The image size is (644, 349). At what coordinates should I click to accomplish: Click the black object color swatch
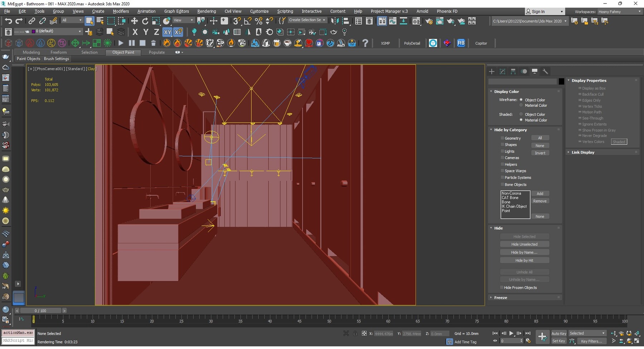(x=561, y=82)
